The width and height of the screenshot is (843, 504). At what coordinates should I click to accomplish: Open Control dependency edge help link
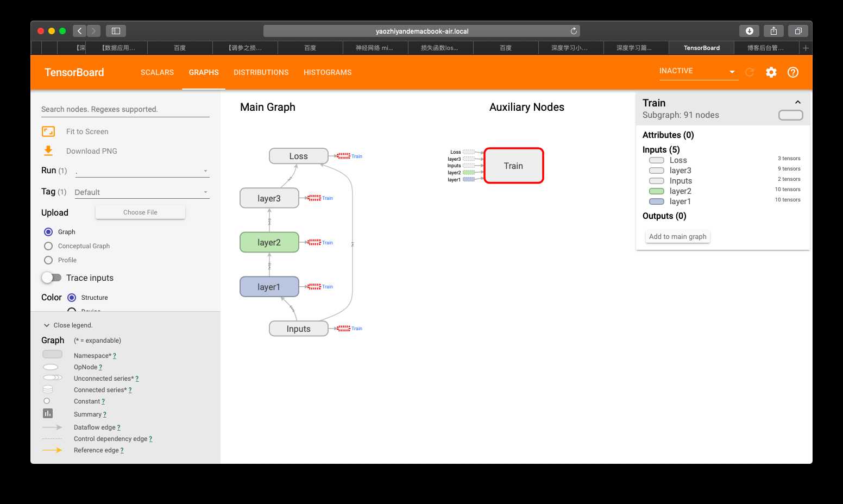click(150, 439)
